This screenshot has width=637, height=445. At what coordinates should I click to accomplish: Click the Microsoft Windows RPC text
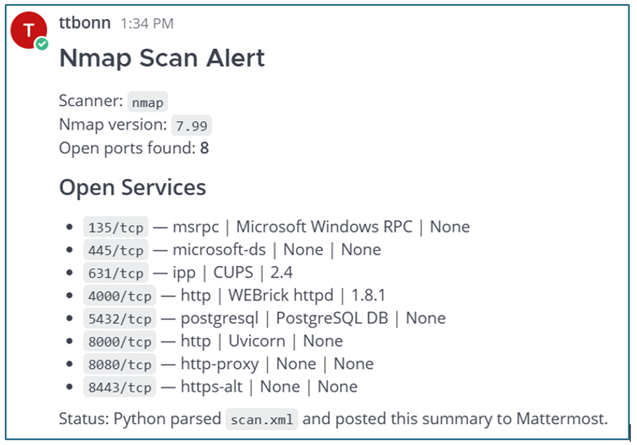[x=324, y=226]
